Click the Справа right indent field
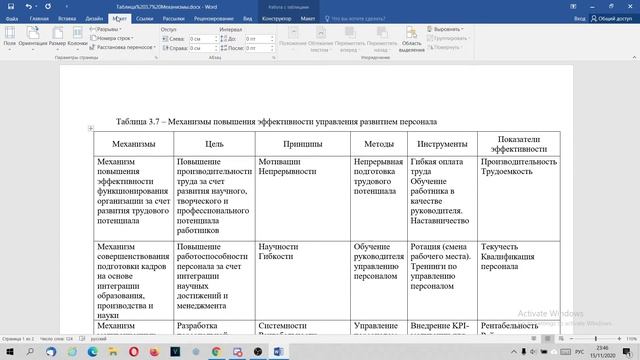Viewport: 640px width, 360px height. point(201,48)
